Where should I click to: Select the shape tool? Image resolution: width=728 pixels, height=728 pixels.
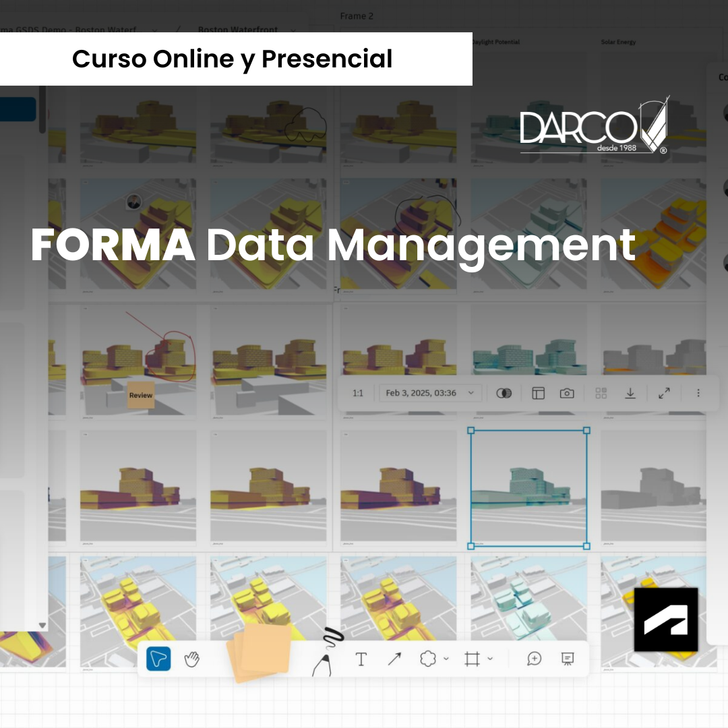[427, 659]
